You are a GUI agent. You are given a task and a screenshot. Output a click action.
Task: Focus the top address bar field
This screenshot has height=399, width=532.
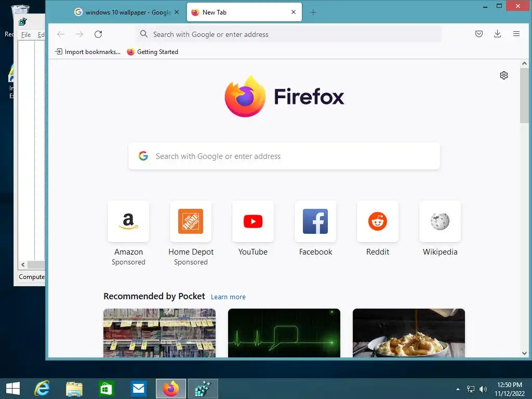[x=288, y=34]
